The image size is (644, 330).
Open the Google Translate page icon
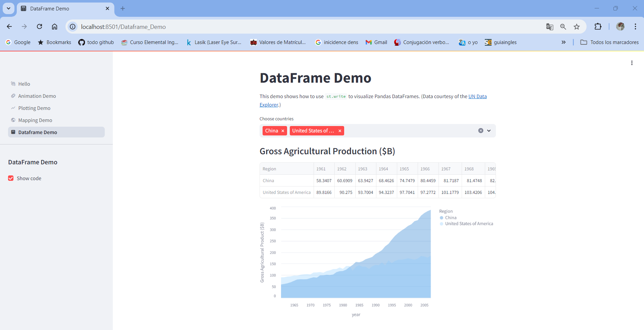click(550, 27)
